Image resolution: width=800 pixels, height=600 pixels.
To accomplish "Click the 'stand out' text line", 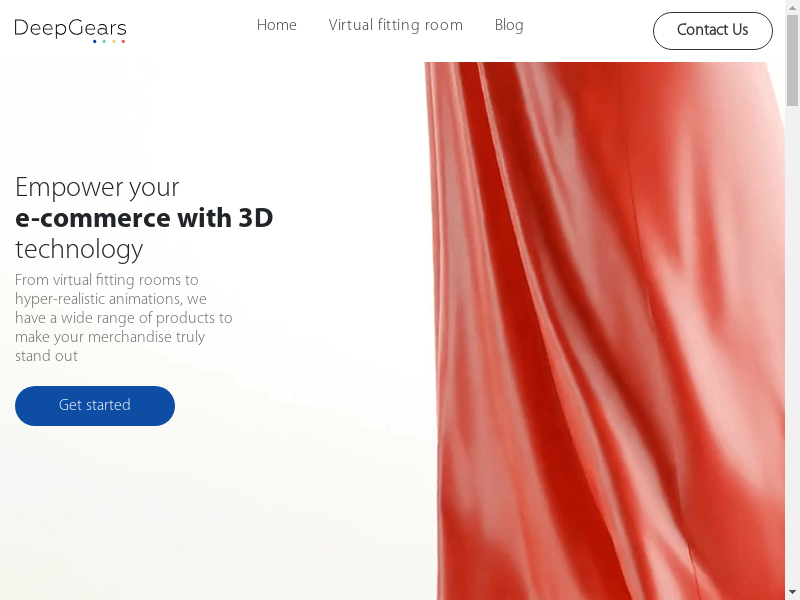I will 46,356.
